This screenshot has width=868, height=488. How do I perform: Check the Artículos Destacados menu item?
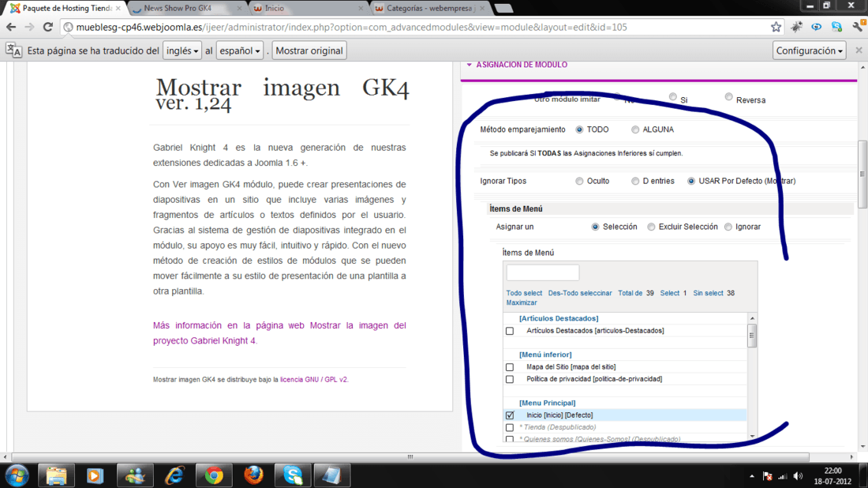click(509, 331)
